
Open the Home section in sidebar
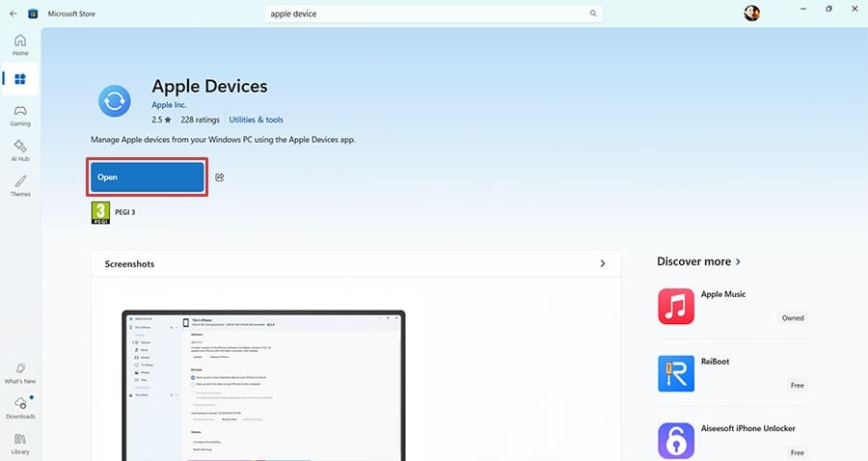click(x=20, y=44)
